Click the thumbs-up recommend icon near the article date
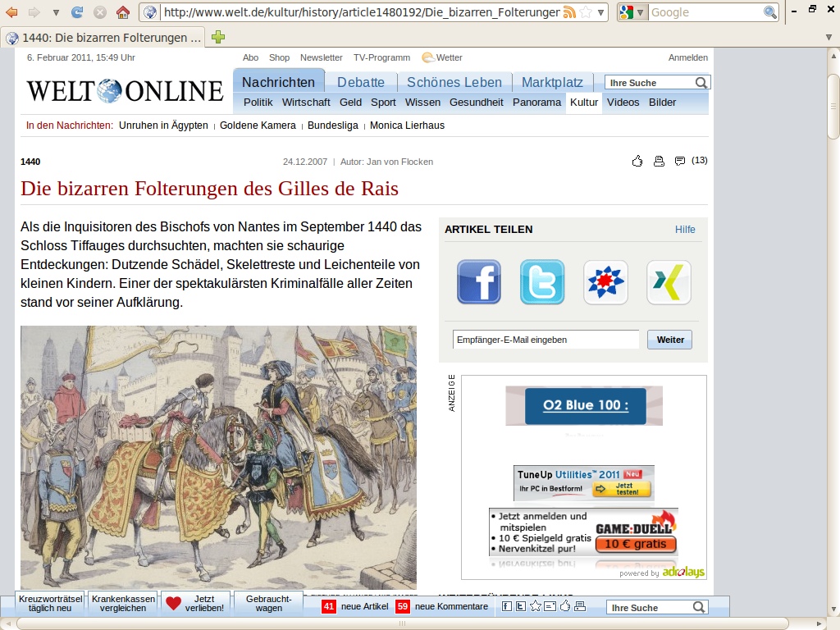The height and width of the screenshot is (630, 840). click(637, 161)
